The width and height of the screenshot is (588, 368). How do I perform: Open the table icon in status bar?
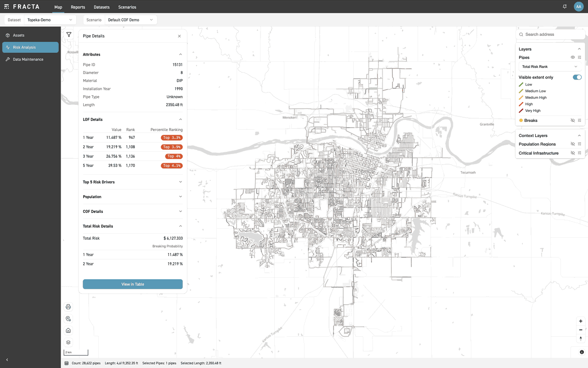pyautogui.click(x=67, y=363)
